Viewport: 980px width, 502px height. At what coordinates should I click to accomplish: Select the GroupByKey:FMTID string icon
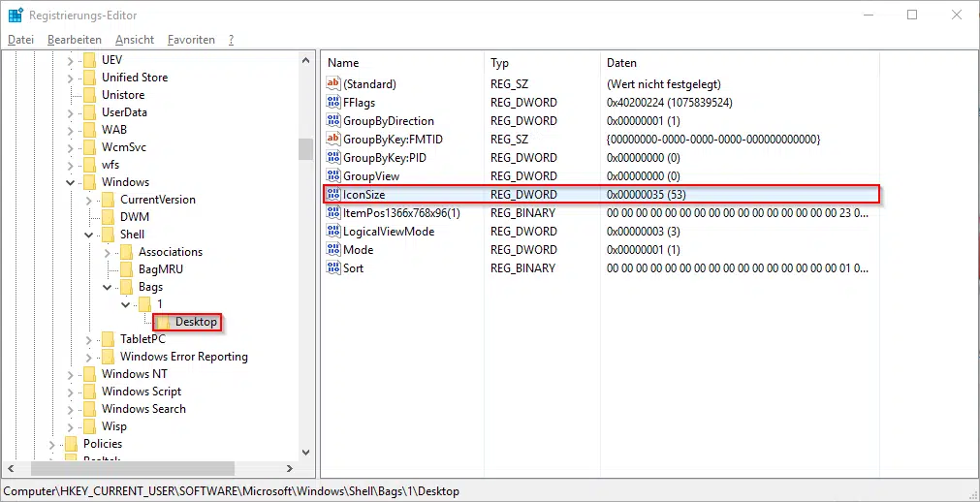pos(333,140)
